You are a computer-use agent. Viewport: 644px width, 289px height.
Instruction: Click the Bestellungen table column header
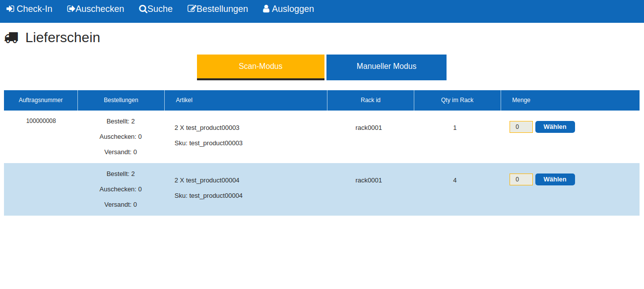click(x=121, y=100)
